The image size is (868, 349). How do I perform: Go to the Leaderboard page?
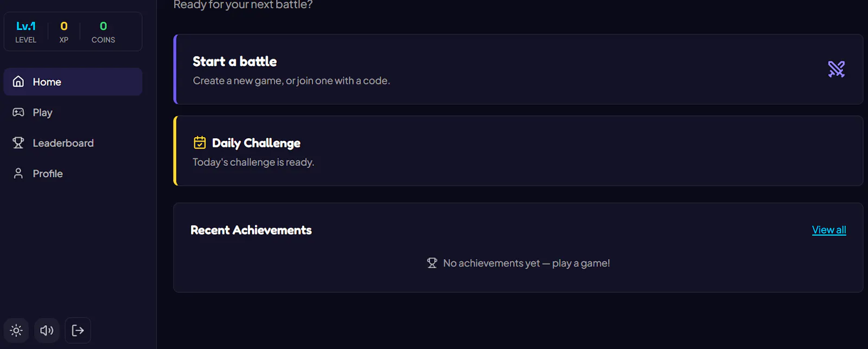pos(73,143)
